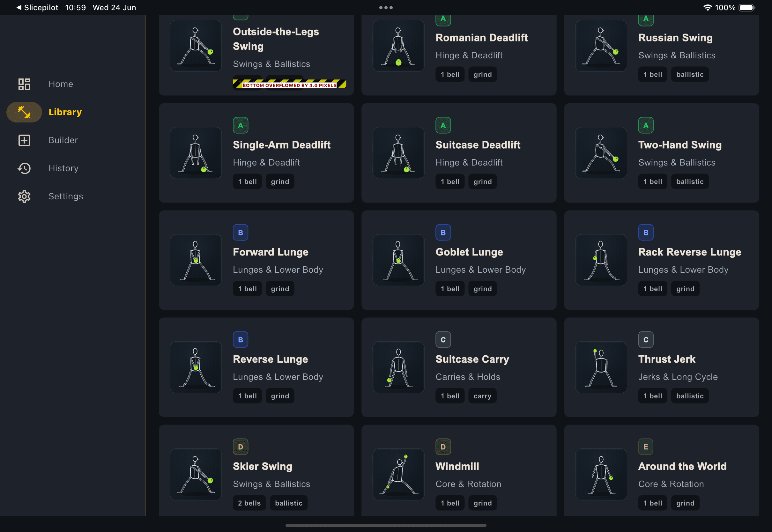This screenshot has width=772, height=532.
Task: Tap the grind tag on Windmill
Action: [483, 503]
